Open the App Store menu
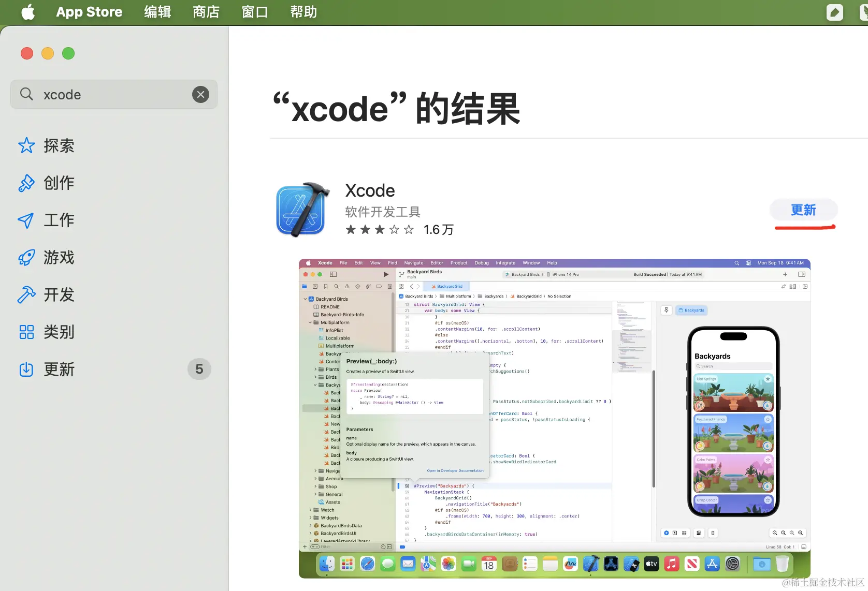 coord(89,12)
